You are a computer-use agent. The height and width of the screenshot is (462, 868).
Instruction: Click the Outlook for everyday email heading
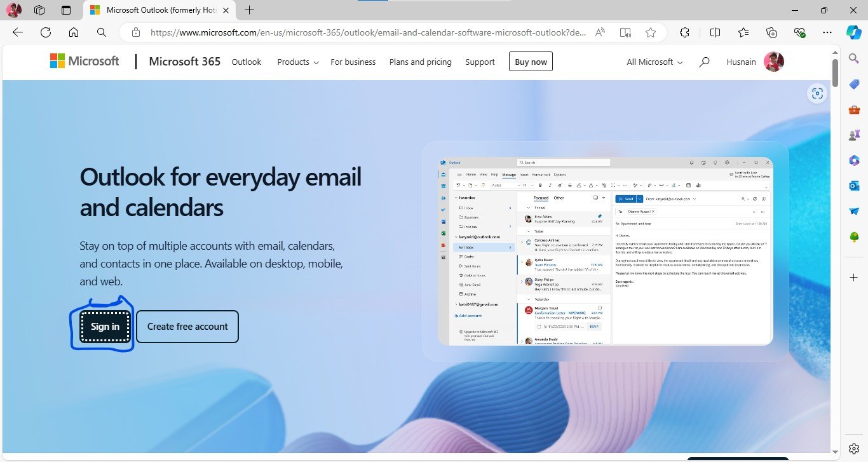pyautogui.click(x=220, y=192)
